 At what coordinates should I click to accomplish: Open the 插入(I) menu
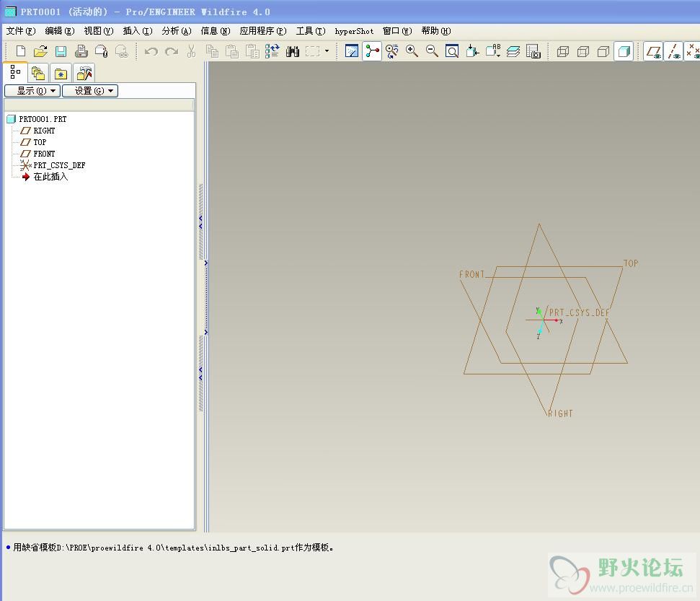[x=138, y=31]
